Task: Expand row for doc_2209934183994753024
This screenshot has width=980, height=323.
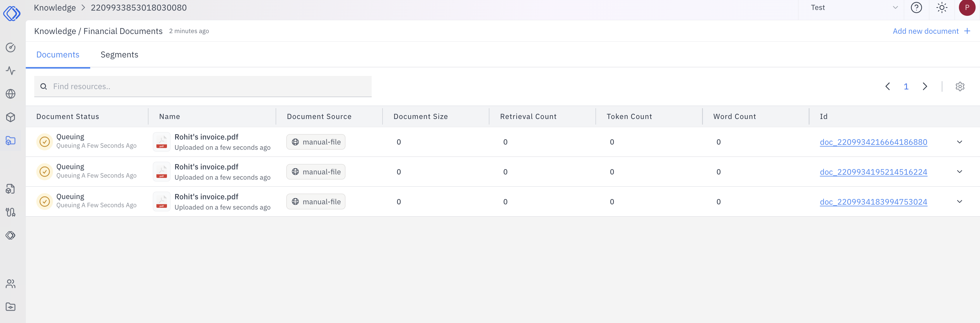Action: (959, 202)
